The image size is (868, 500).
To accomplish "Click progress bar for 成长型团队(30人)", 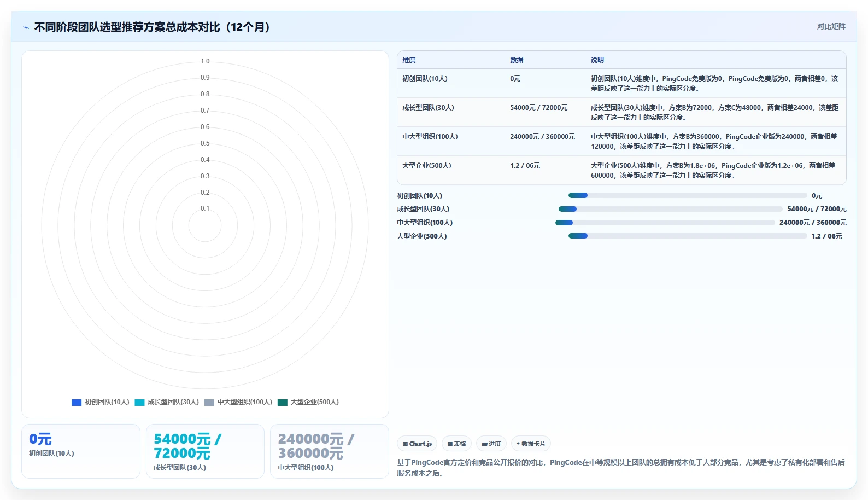I will [x=671, y=209].
